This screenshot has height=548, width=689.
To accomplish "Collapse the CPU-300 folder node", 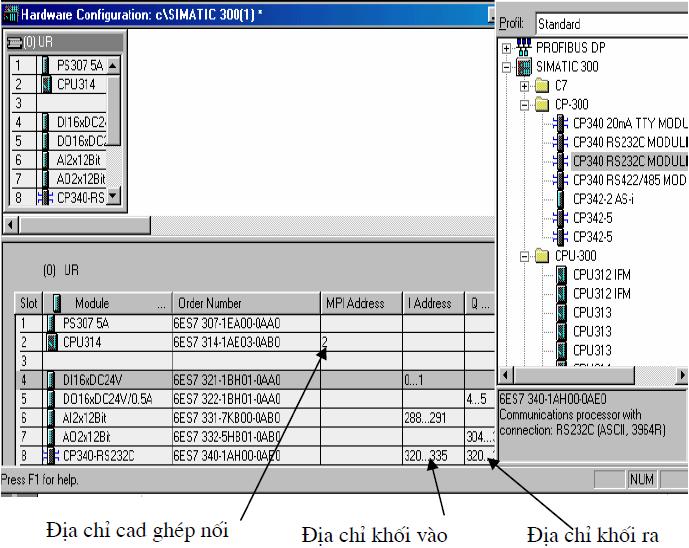I will click(x=524, y=256).
